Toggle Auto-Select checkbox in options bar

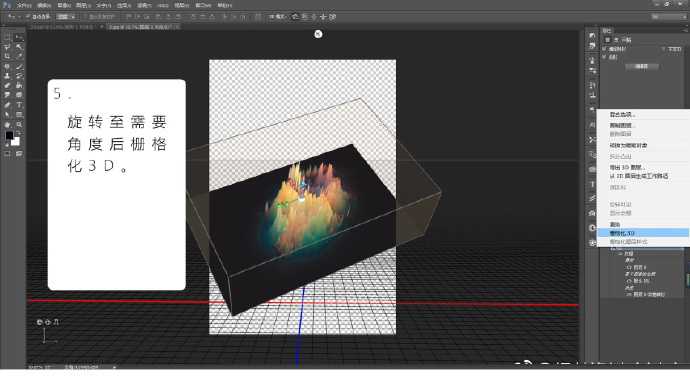pyautogui.click(x=27, y=17)
